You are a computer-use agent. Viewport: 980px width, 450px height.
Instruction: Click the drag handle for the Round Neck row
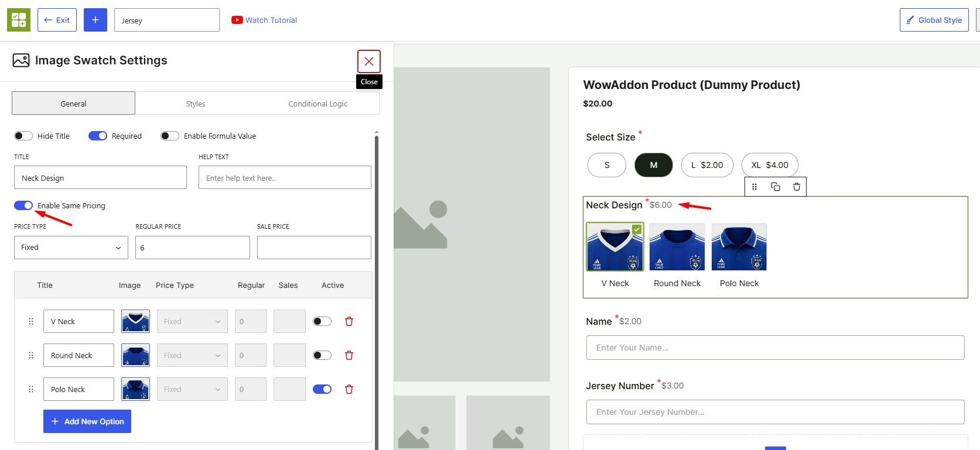point(31,355)
